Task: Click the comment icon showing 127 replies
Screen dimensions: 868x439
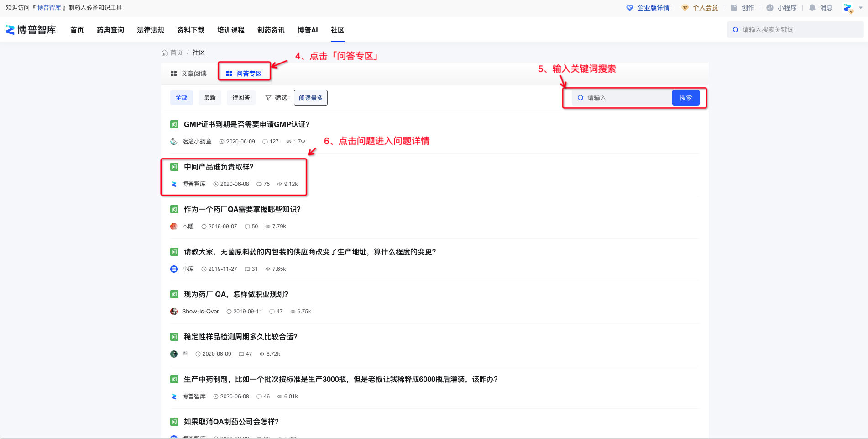Action: point(265,142)
